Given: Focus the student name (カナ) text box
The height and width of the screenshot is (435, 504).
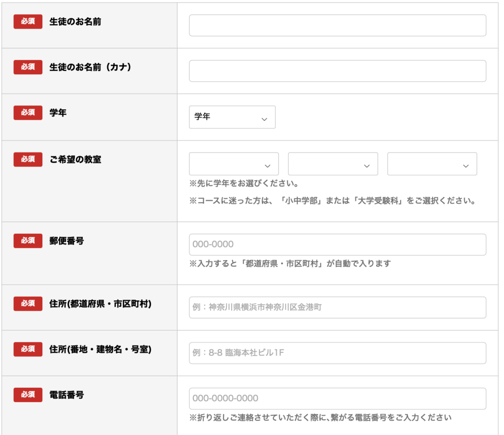Looking at the screenshot, I should click(337, 71).
